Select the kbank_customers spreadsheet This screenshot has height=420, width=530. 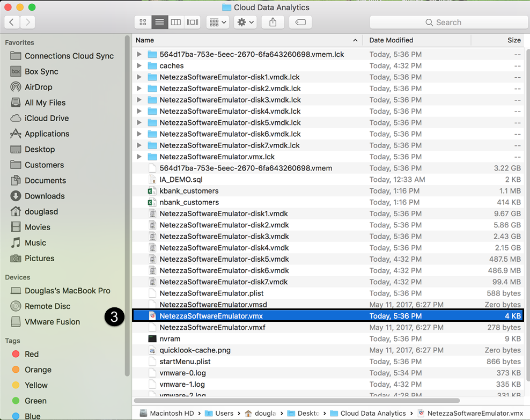(328, 191)
